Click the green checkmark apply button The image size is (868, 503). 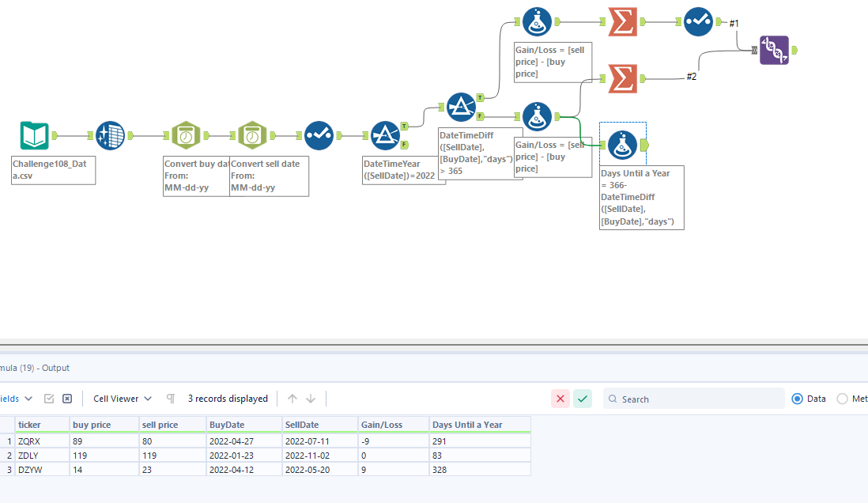583,399
